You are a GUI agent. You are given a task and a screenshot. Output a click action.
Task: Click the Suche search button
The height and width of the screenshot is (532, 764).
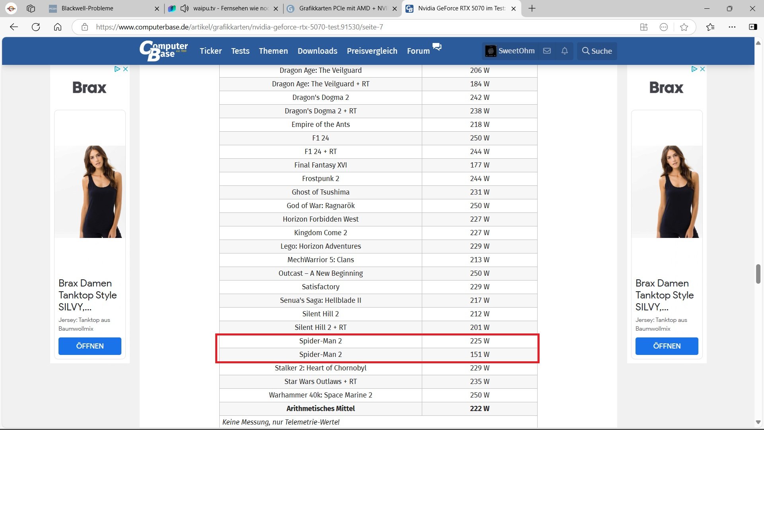597,51
